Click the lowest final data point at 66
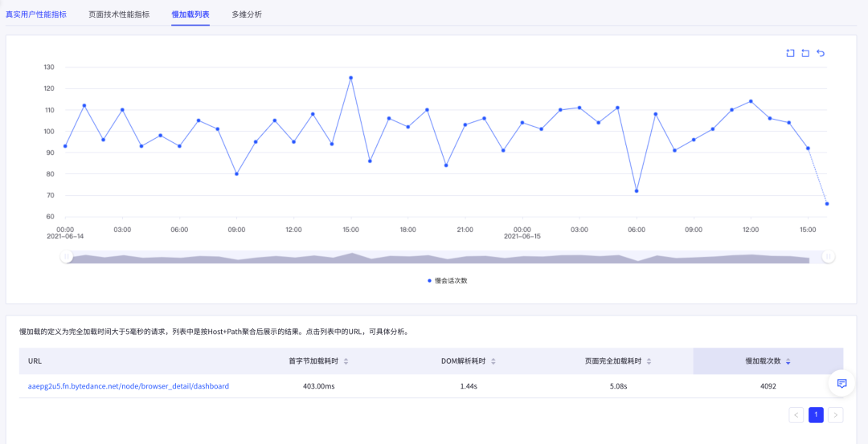868x444 pixels. click(x=827, y=204)
